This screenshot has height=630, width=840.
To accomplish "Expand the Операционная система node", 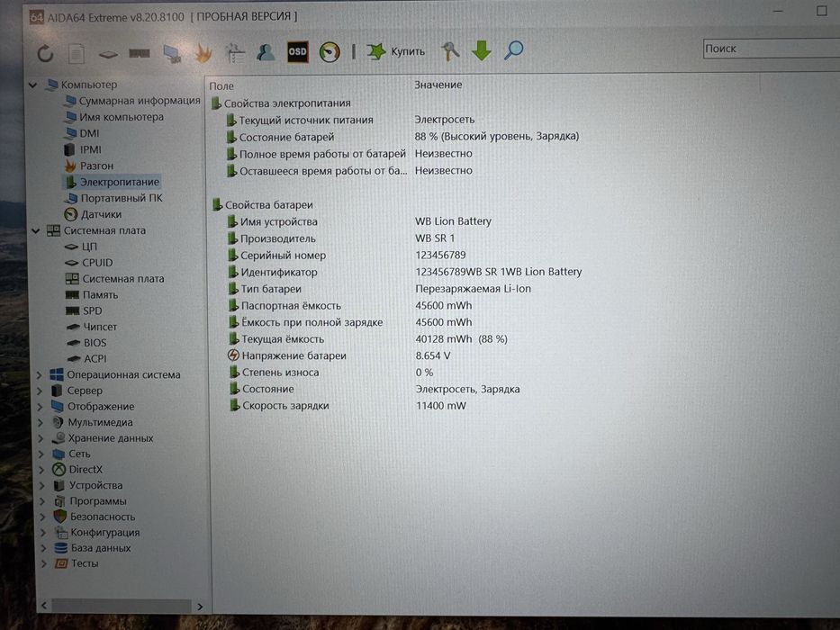I will (39, 375).
